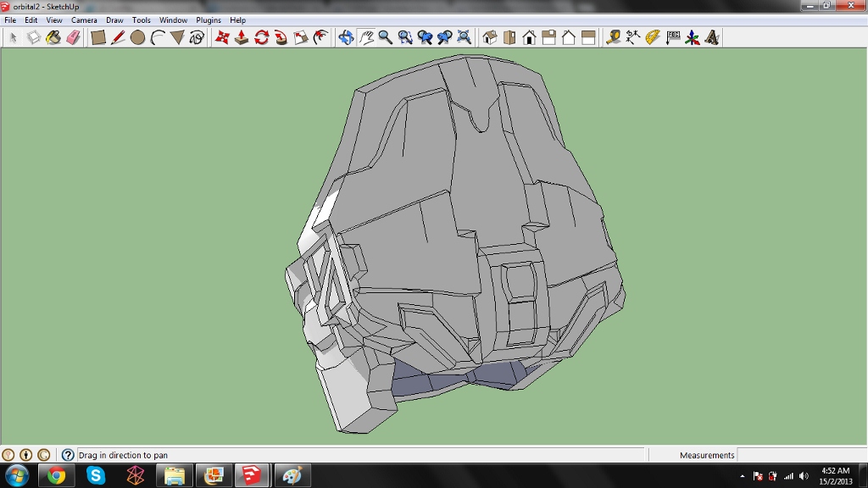Image resolution: width=868 pixels, height=488 pixels.
Task: Open Skype from the taskbar
Action: (96, 476)
